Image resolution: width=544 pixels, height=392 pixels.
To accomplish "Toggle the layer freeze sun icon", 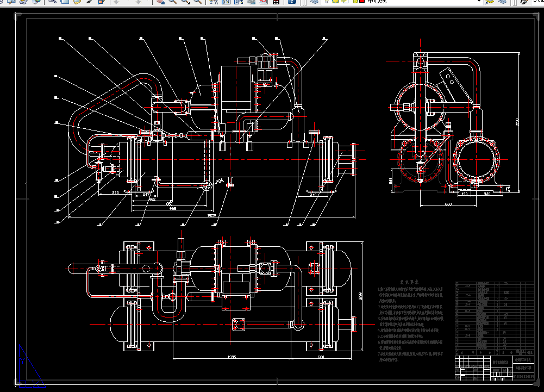I will (x=335, y=2).
